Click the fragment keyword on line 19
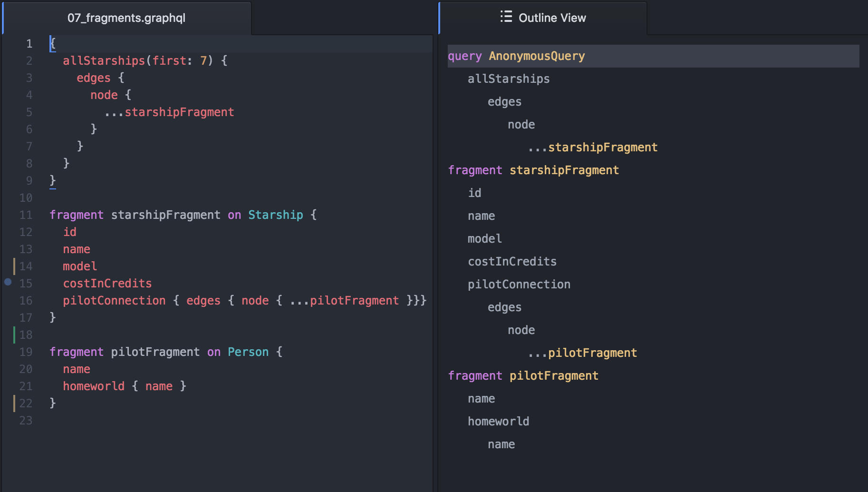This screenshot has height=492, width=868. coord(77,352)
